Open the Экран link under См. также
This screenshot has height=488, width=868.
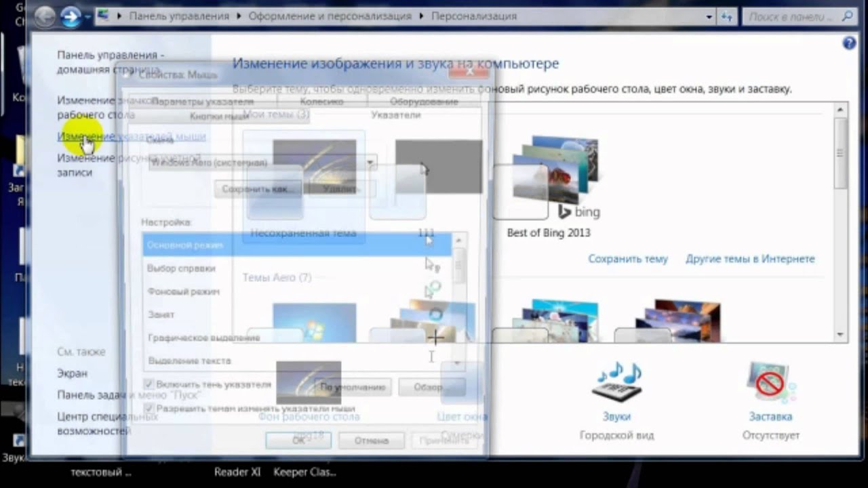coord(72,373)
